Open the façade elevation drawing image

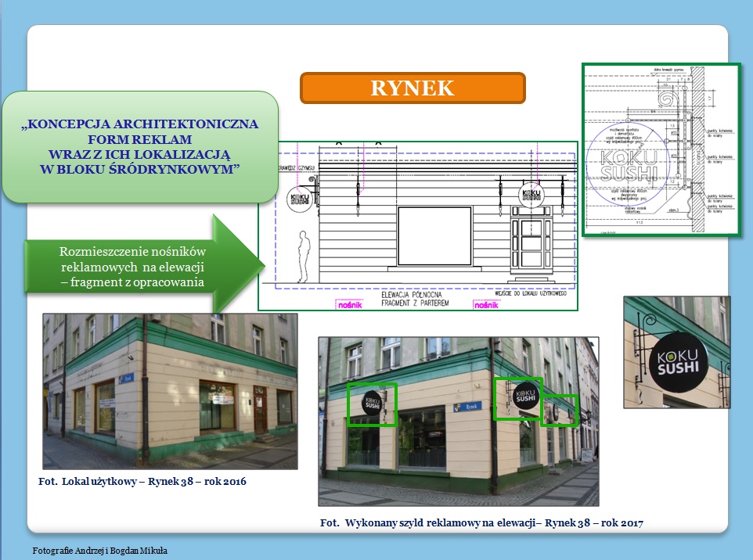(418, 226)
